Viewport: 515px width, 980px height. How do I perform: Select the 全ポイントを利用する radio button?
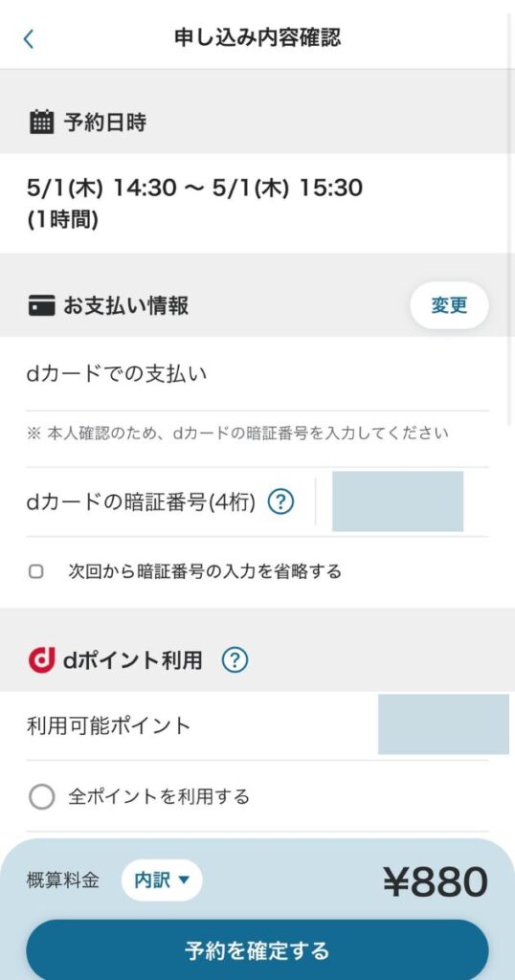tap(42, 797)
